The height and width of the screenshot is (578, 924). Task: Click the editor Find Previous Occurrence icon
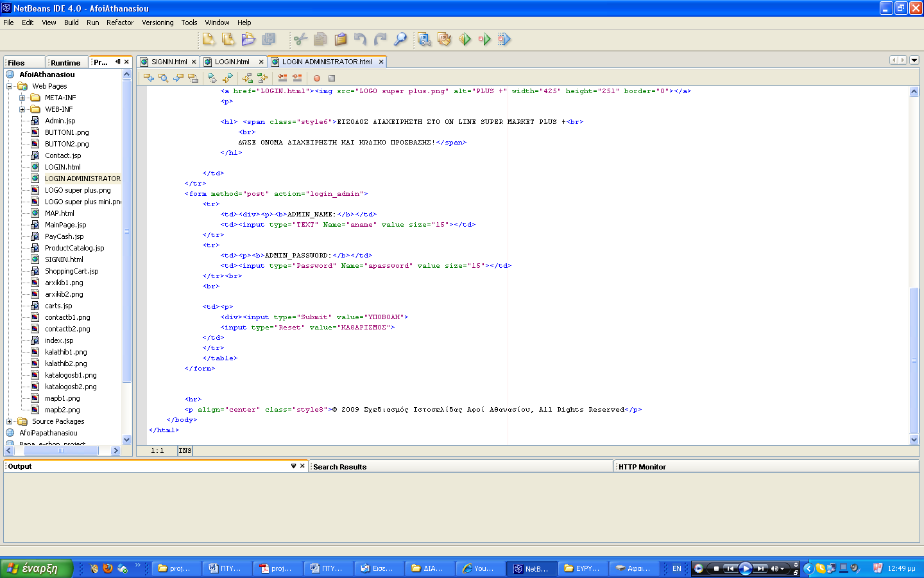[x=149, y=78]
